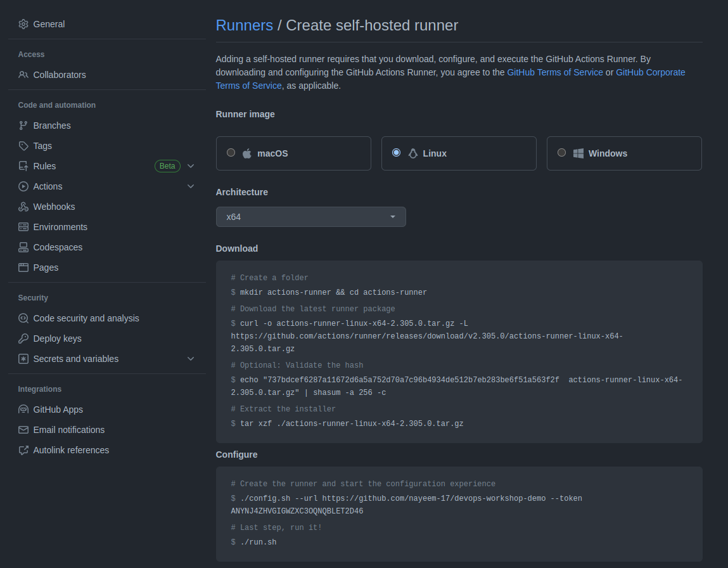
Task: Select the Windows runner image radio
Action: tap(561, 152)
